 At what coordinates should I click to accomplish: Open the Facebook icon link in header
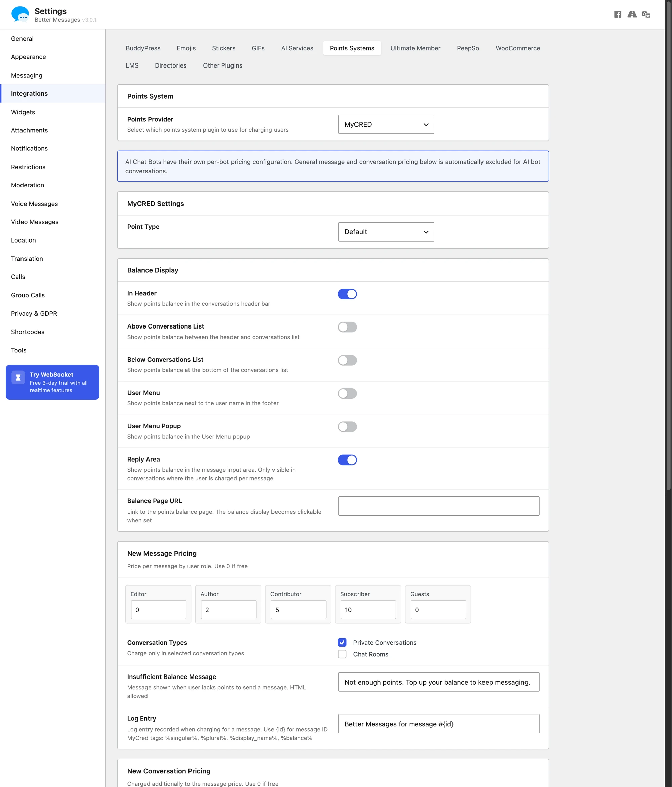618,14
